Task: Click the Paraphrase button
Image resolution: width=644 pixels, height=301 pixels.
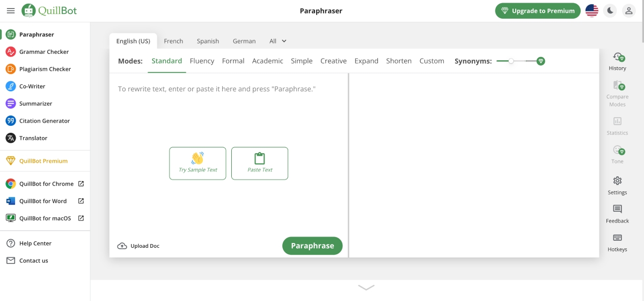Action: click(x=312, y=246)
